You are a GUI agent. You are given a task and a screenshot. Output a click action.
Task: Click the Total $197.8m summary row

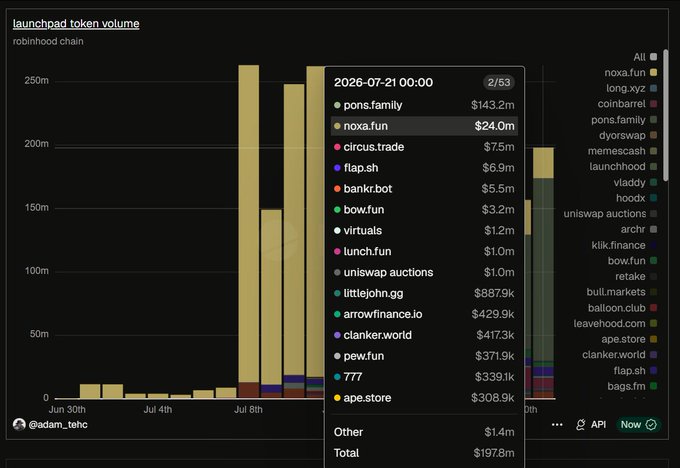424,453
